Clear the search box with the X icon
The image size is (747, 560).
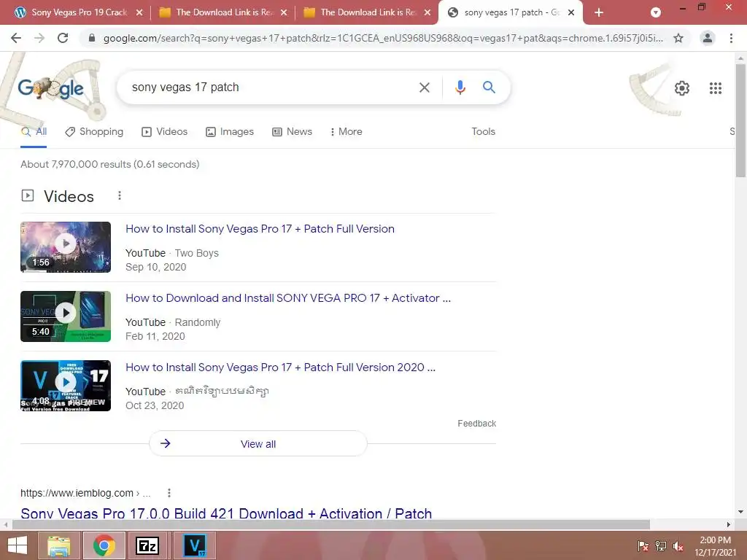point(424,87)
